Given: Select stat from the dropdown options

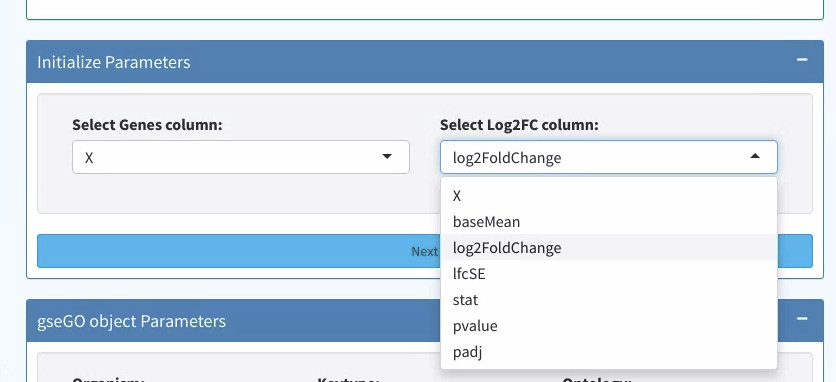Looking at the screenshot, I should pyautogui.click(x=608, y=300).
